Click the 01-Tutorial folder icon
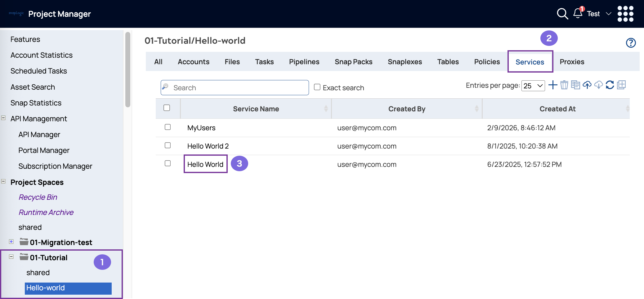The width and height of the screenshot is (644, 299). [x=24, y=257]
